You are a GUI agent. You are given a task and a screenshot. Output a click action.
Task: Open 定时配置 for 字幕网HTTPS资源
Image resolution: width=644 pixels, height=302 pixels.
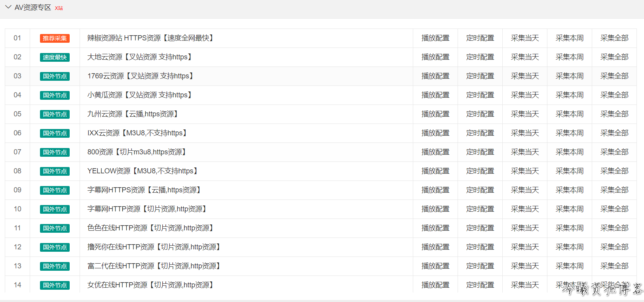[x=480, y=190]
